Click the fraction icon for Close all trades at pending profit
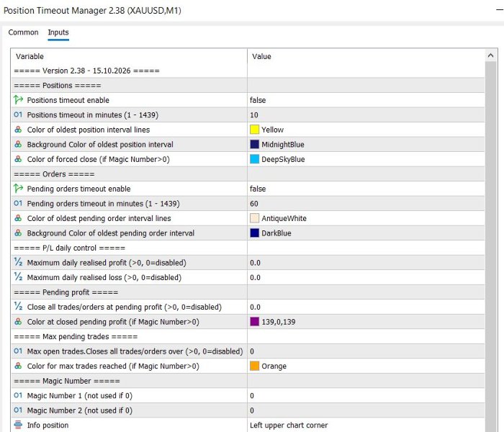Screen dimensions: 504x432 pos(18,307)
